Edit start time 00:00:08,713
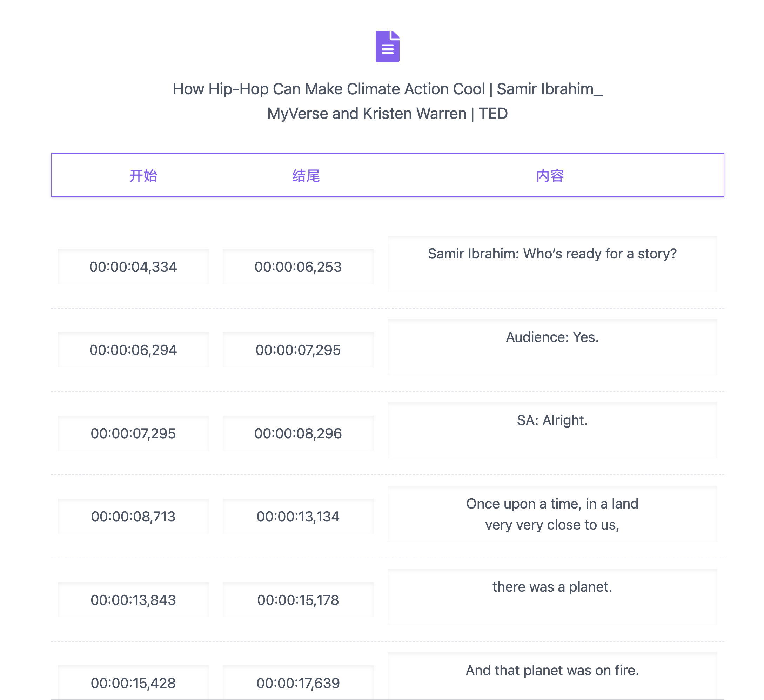The width and height of the screenshot is (764, 700). [133, 517]
